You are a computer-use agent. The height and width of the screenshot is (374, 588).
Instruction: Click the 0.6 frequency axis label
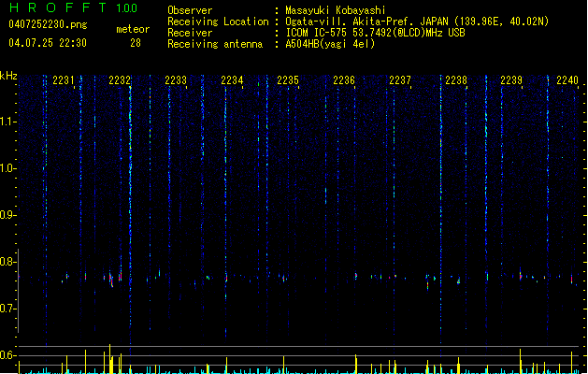[7, 355]
